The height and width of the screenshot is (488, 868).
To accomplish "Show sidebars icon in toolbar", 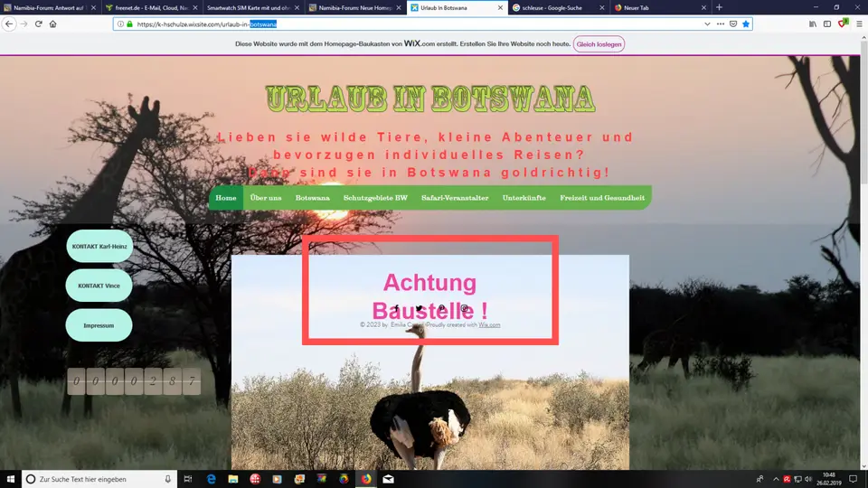I will tap(827, 23).
